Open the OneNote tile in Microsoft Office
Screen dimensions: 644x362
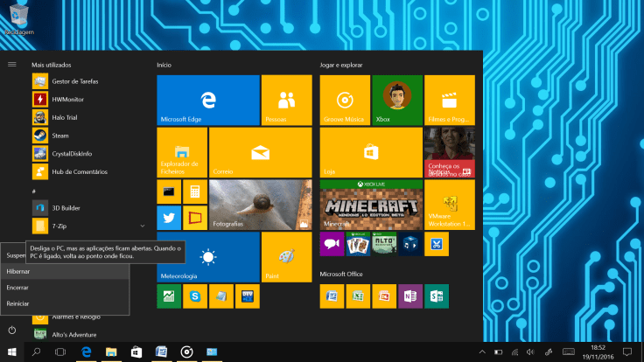410,296
